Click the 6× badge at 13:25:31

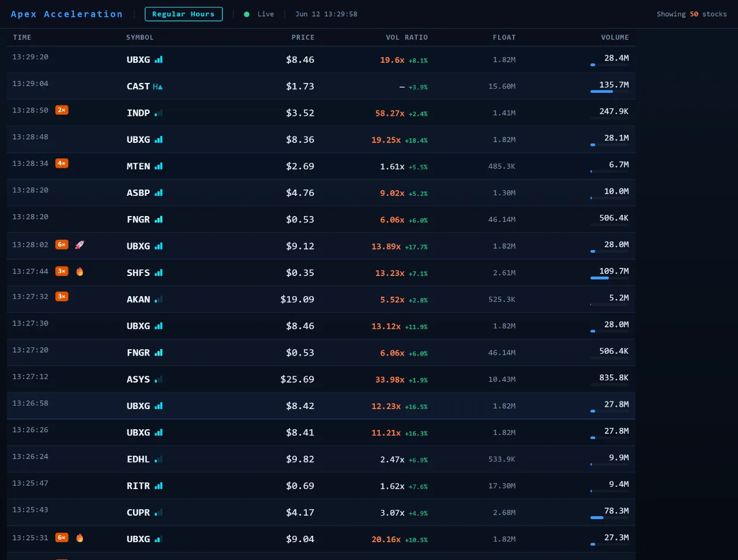coord(62,538)
